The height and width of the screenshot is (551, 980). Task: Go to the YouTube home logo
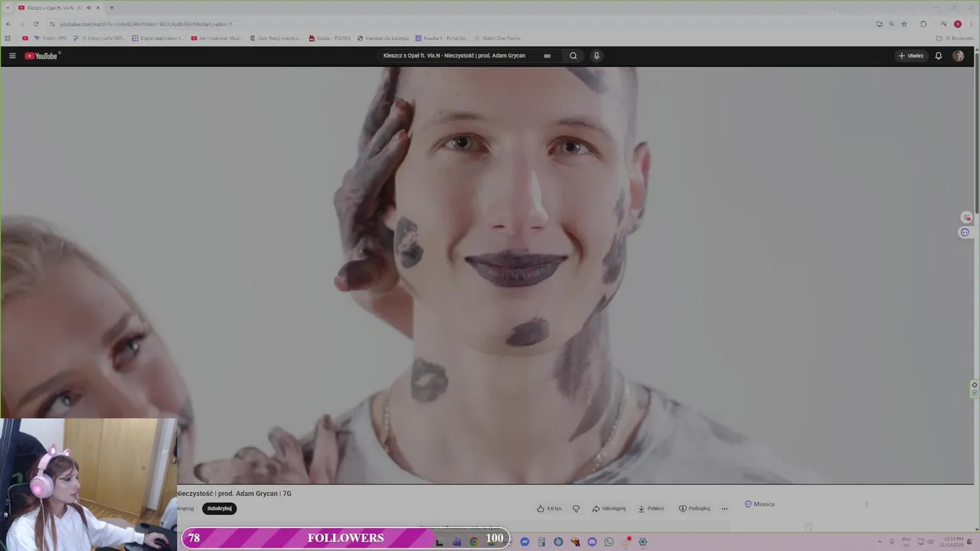coord(41,56)
